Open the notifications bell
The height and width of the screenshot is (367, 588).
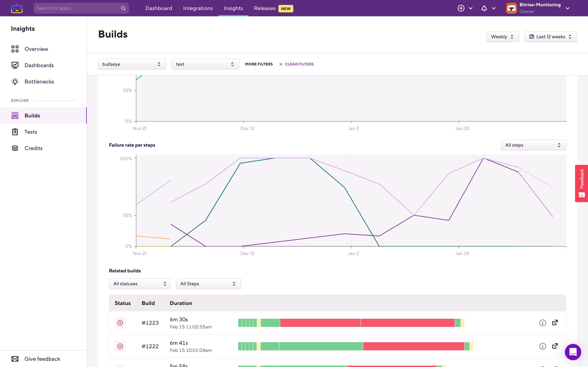tap(484, 8)
